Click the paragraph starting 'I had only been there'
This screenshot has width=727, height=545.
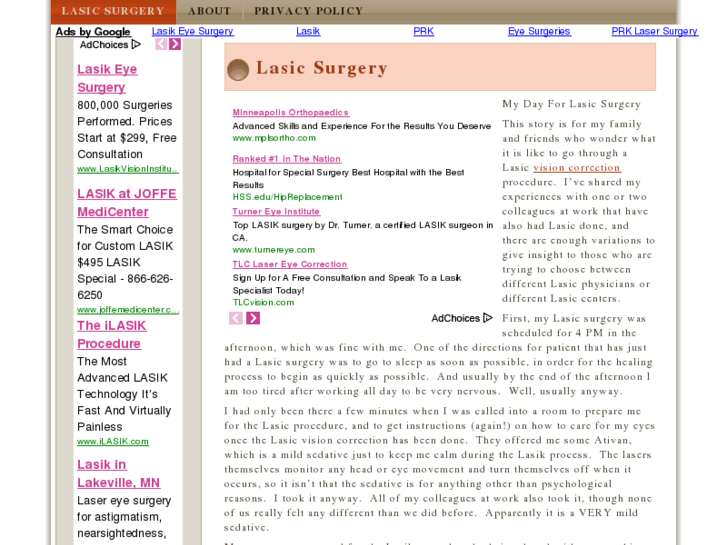coord(439,469)
